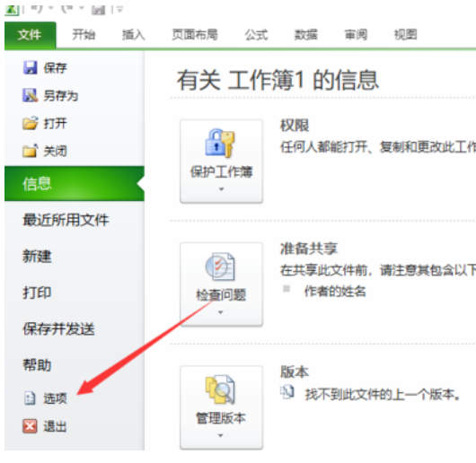Open 保存并发送 section

tap(58, 329)
